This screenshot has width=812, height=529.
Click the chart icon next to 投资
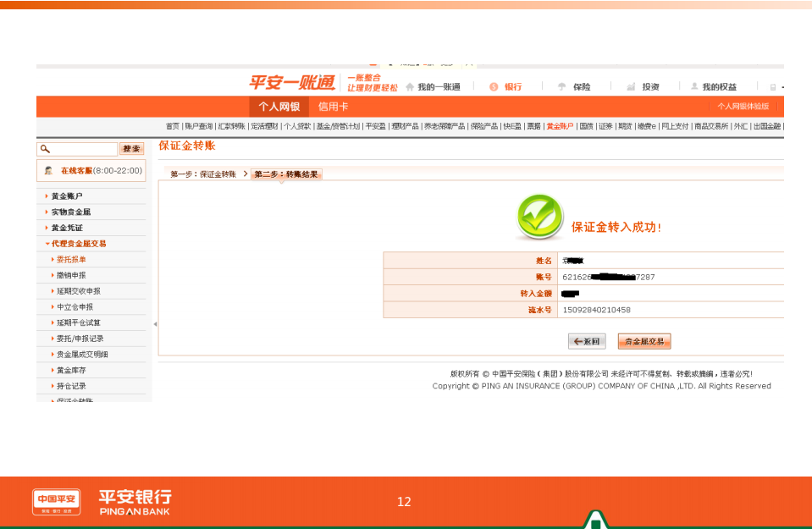click(631, 87)
